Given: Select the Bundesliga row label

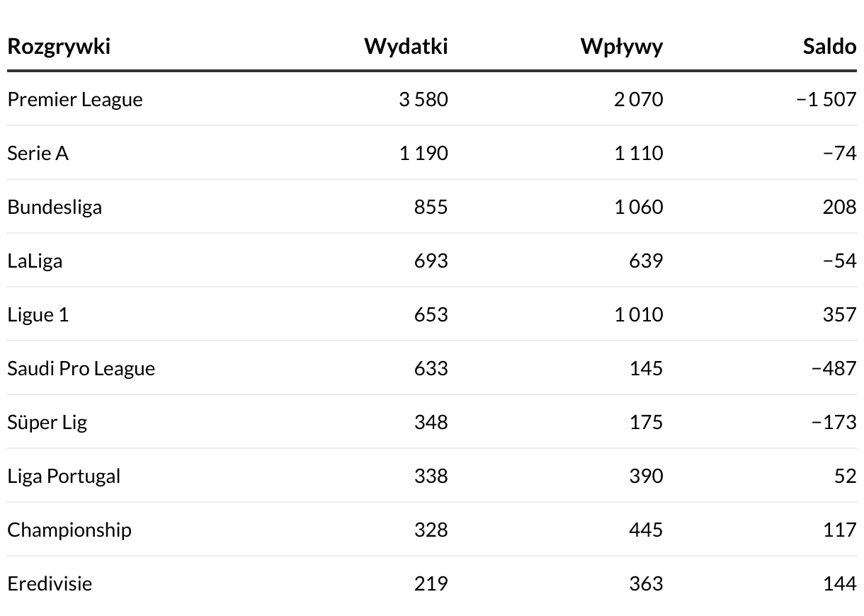Looking at the screenshot, I should coord(55,207).
